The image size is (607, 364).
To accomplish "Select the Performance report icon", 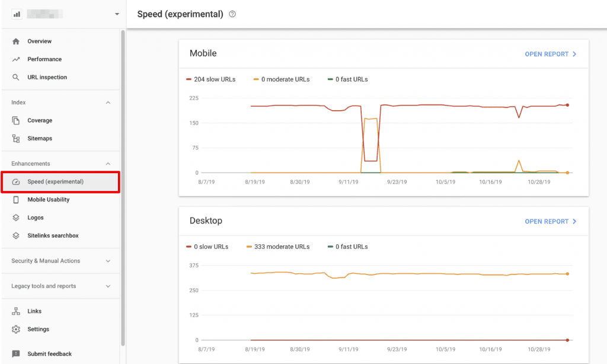I will pos(17,59).
